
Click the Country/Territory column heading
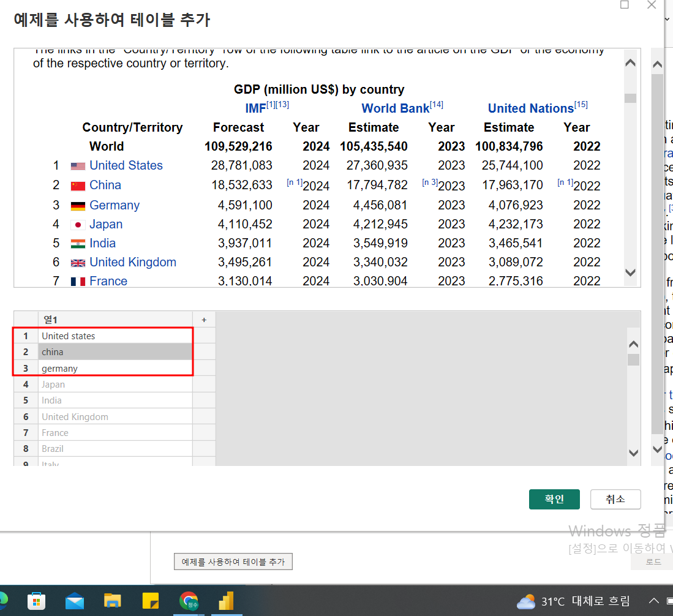(x=132, y=127)
